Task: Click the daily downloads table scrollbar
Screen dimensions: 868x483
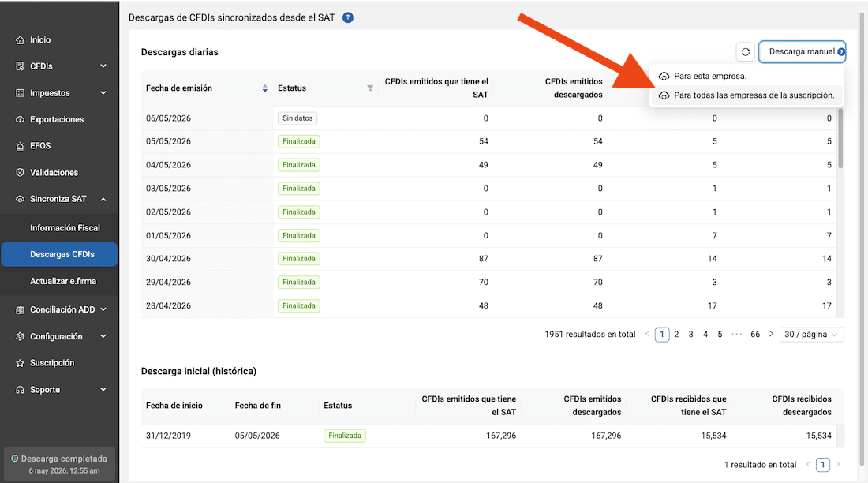Action: (x=840, y=138)
